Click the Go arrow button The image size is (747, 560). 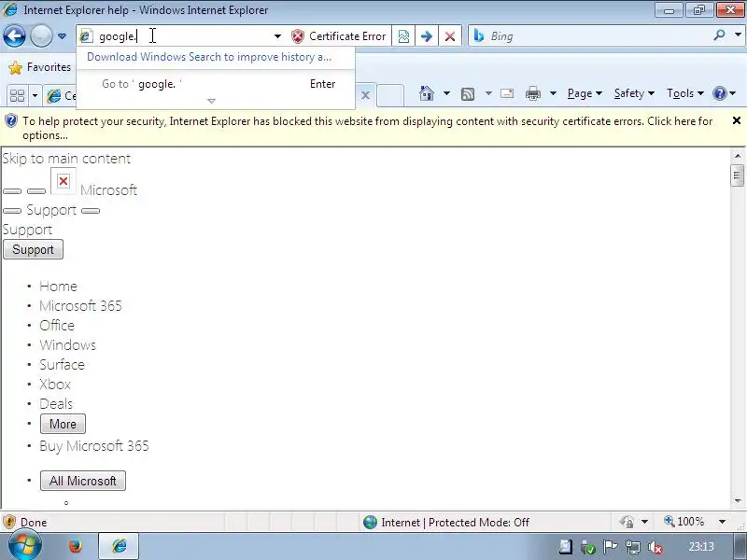pos(427,36)
